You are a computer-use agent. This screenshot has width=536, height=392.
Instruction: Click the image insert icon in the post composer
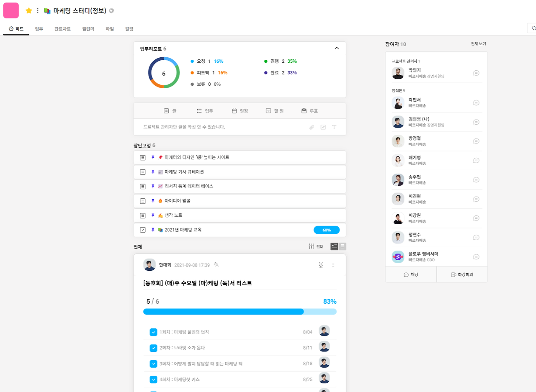[322, 127]
